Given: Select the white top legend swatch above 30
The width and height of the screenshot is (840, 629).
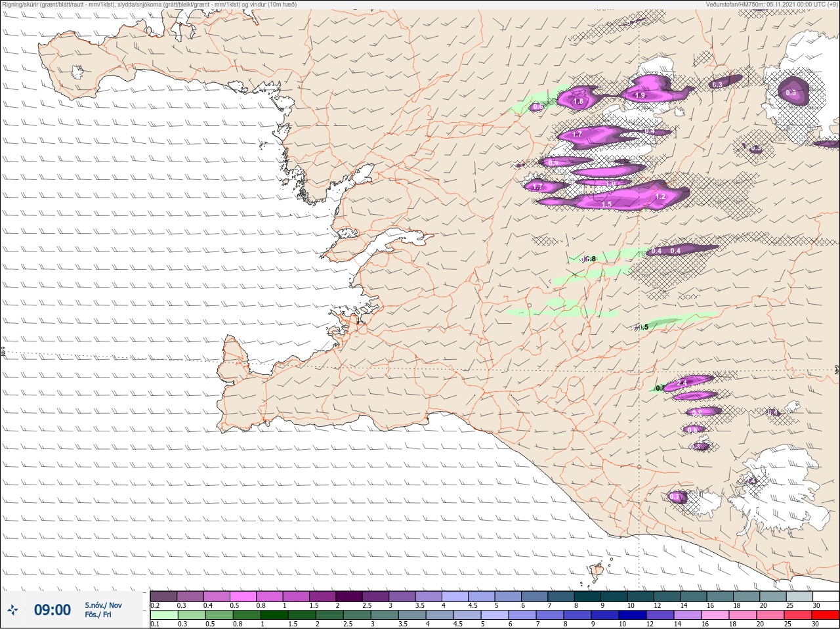Looking at the screenshot, I should point(826,596).
